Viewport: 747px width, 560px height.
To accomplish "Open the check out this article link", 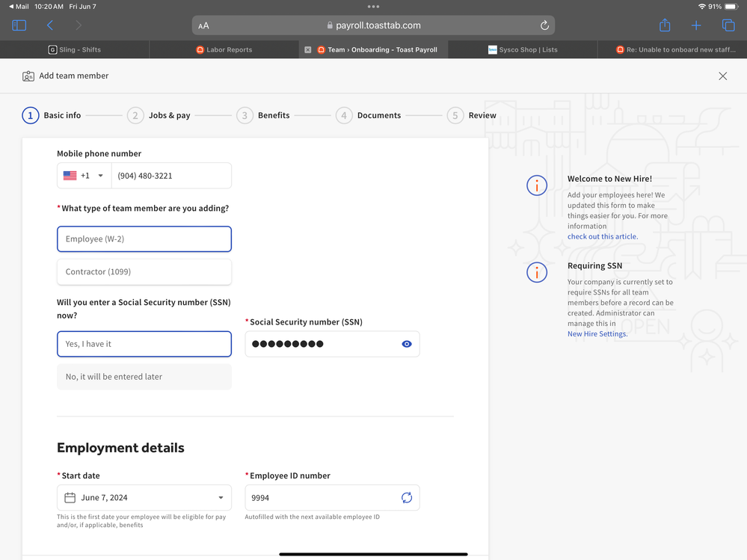I will (x=603, y=236).
